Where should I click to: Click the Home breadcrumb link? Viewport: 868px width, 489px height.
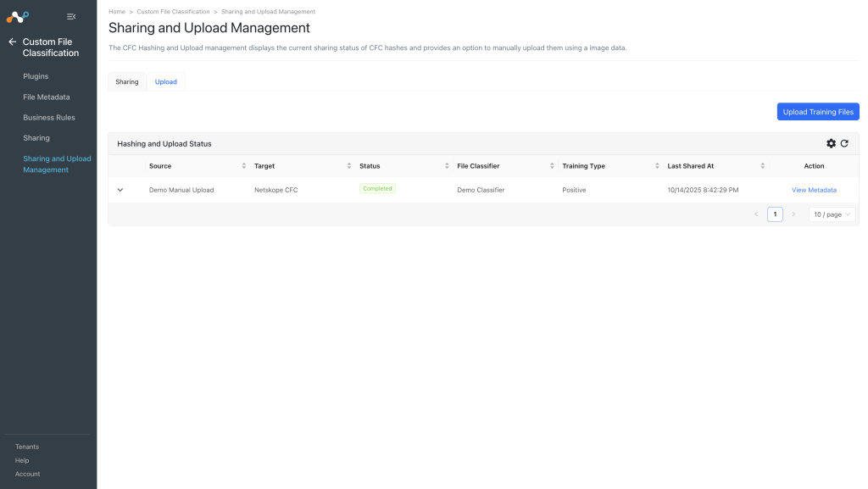(117, 12)
